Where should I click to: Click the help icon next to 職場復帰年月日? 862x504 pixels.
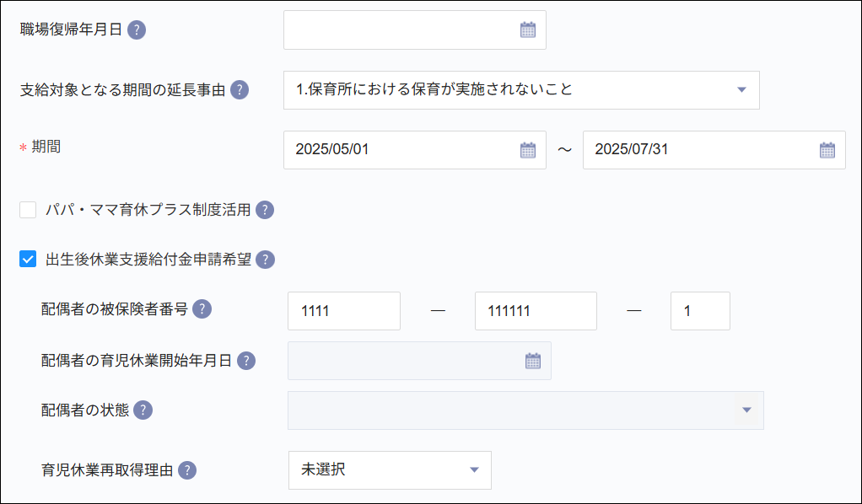pyautogui.click(x=137, y=29)
